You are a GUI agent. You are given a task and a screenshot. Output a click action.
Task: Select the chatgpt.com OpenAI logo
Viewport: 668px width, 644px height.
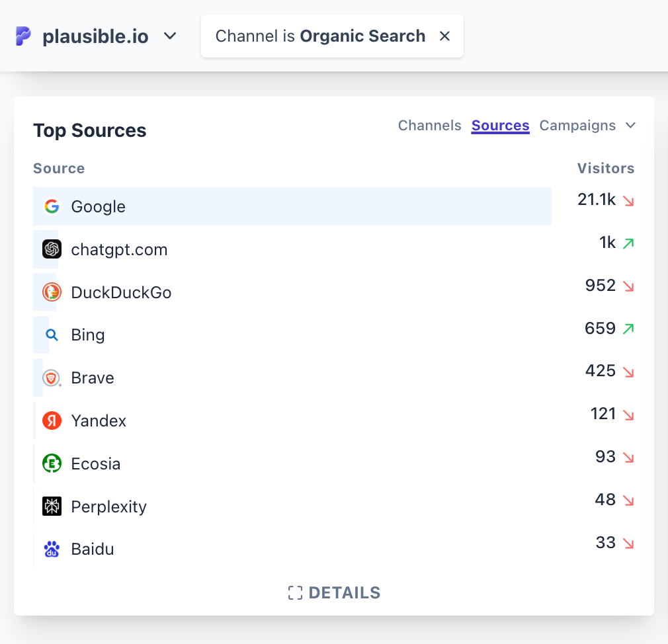tap(52, 249)
